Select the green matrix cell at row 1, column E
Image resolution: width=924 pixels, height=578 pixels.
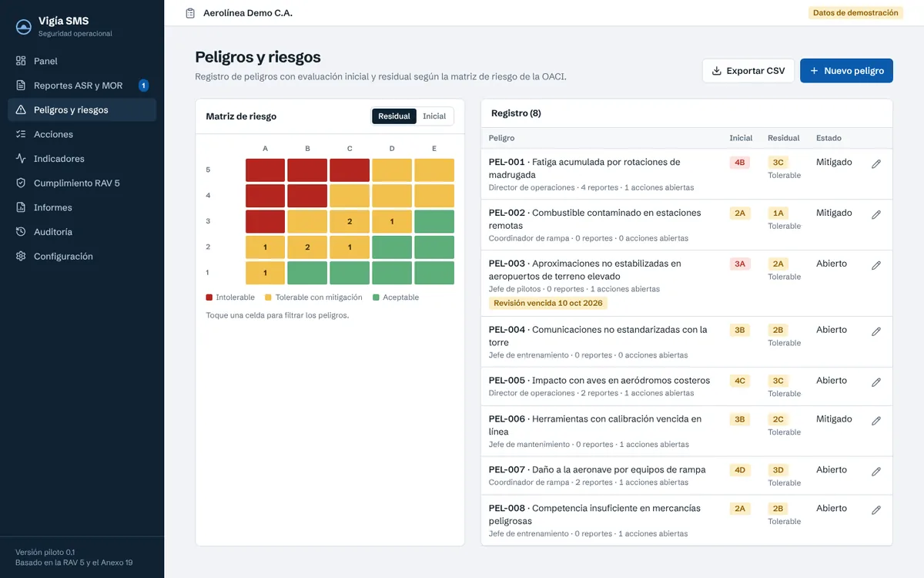(434, 273)
